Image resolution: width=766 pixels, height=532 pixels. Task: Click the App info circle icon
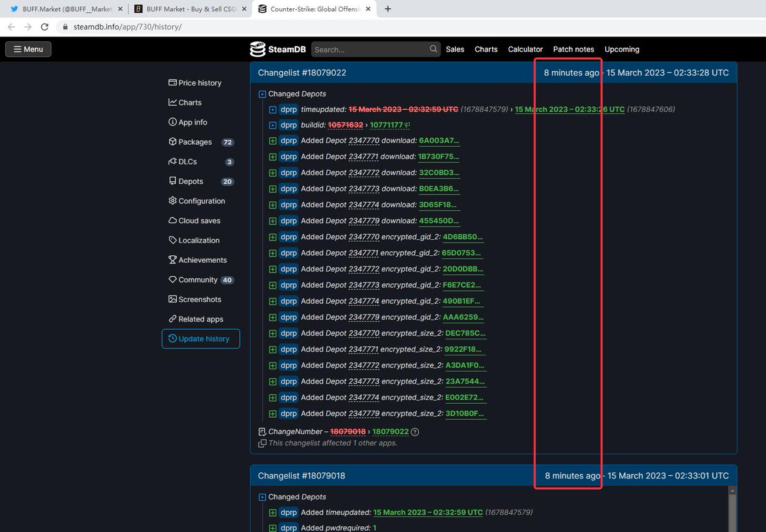(x=172, y=122)
